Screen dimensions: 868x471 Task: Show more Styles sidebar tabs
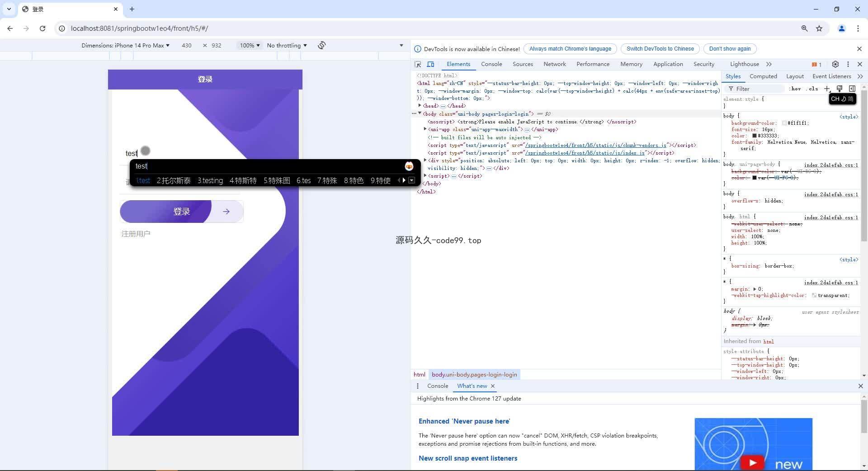[860, 76]
